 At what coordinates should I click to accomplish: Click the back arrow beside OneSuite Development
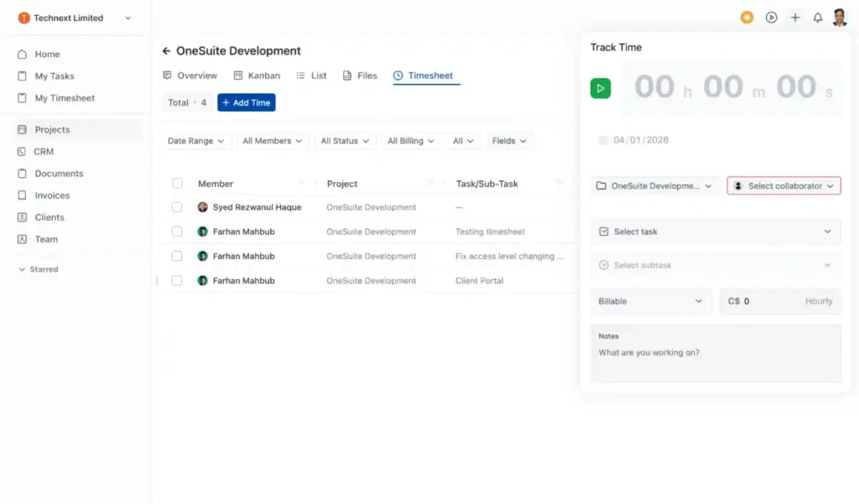[x=164, y=50]
